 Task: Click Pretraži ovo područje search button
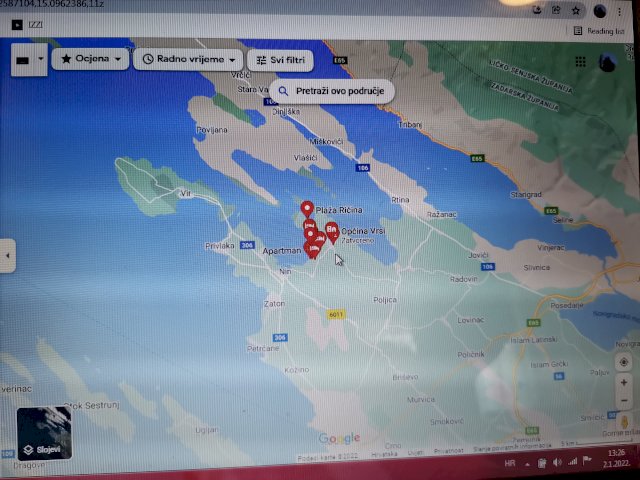pyautogui.click(x=331, y=91)
